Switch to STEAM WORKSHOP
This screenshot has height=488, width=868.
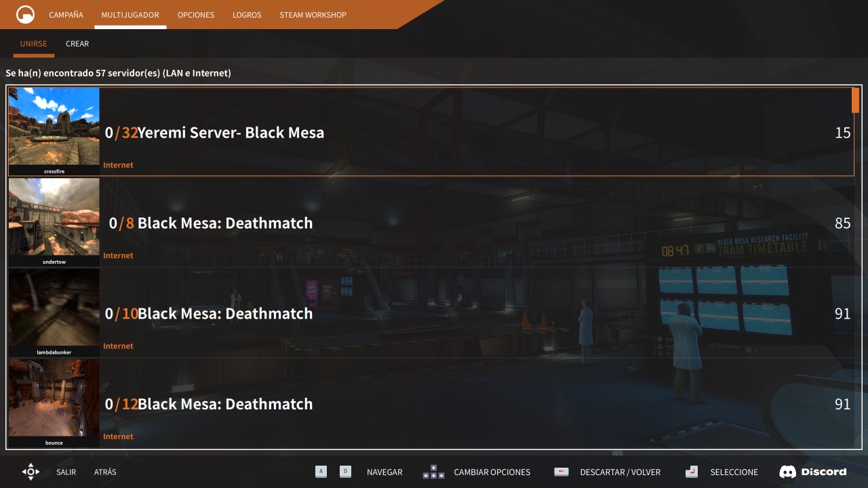click(x=313, y=15)
